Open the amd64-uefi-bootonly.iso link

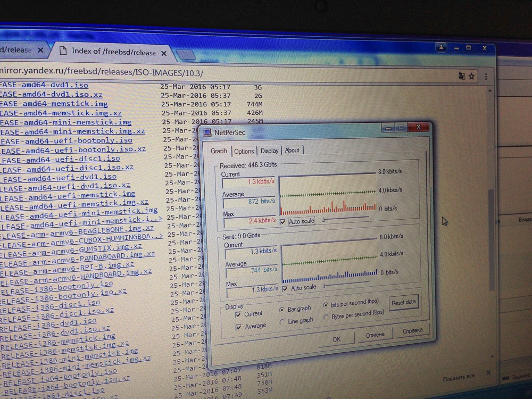[x=66, y=140]
